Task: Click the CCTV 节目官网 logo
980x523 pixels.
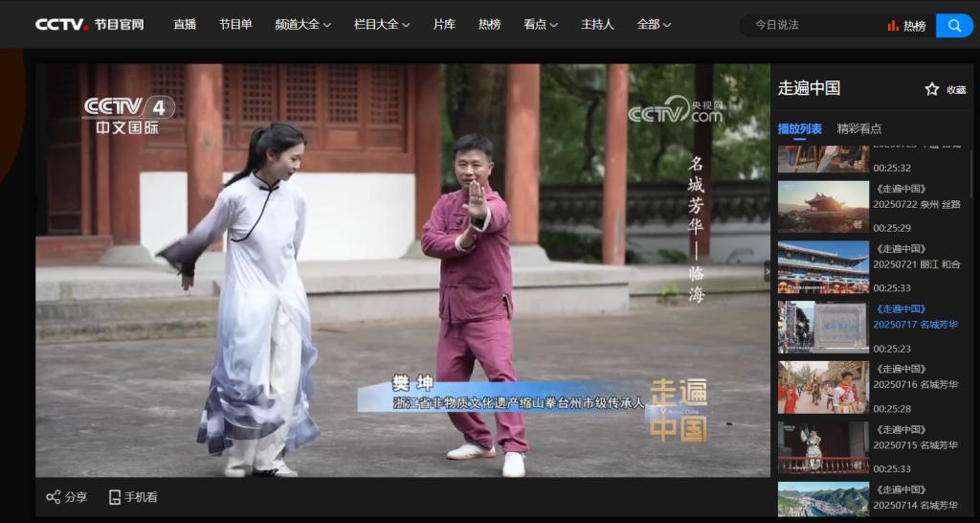Action: [x=90, y=25]
